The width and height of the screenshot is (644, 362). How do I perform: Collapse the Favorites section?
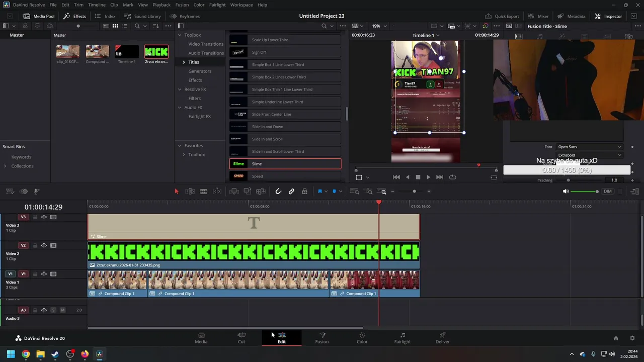180,145
